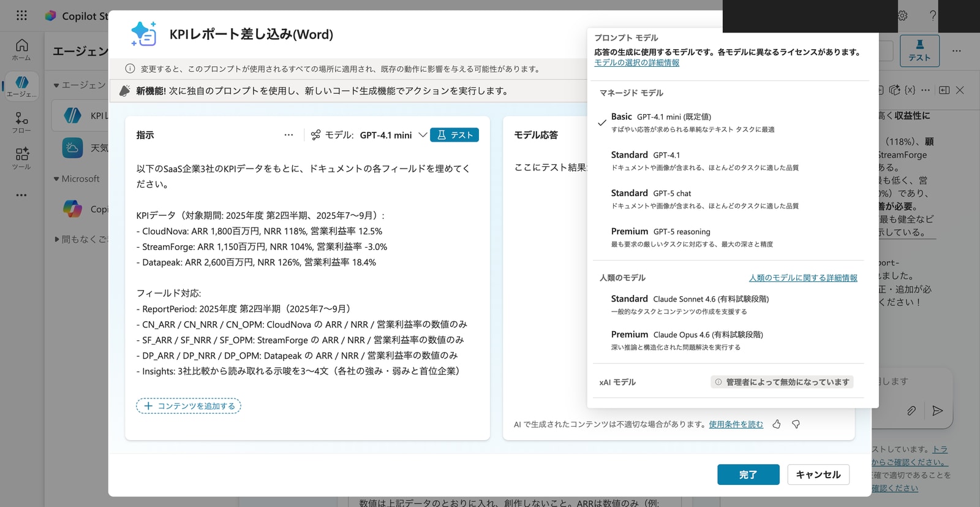Screen dimensions: 980x507
Task: Click コンテンツを追加する button
Action: click(x=189, y=406)
